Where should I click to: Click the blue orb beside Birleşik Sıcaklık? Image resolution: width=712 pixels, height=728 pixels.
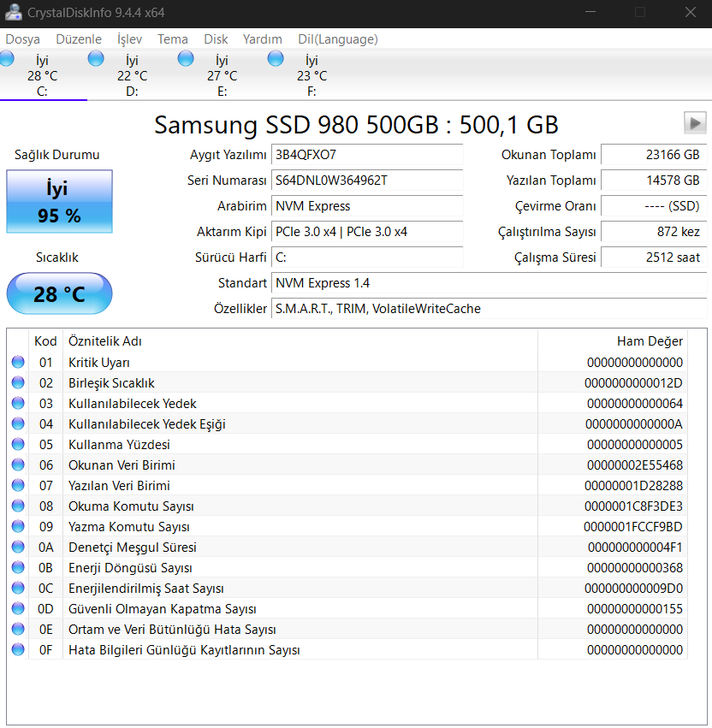(18, 383)
